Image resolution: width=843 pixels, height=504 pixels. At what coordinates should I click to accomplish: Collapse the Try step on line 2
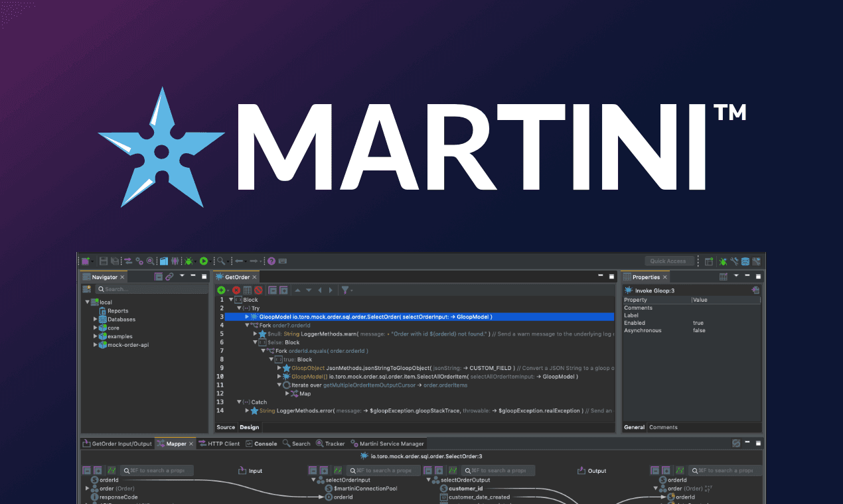pyautogui.click(x=239, y=308)
